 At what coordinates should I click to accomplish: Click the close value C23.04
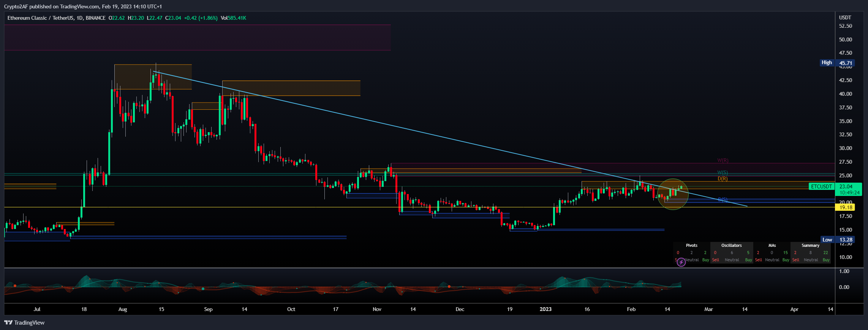(173, 18)
